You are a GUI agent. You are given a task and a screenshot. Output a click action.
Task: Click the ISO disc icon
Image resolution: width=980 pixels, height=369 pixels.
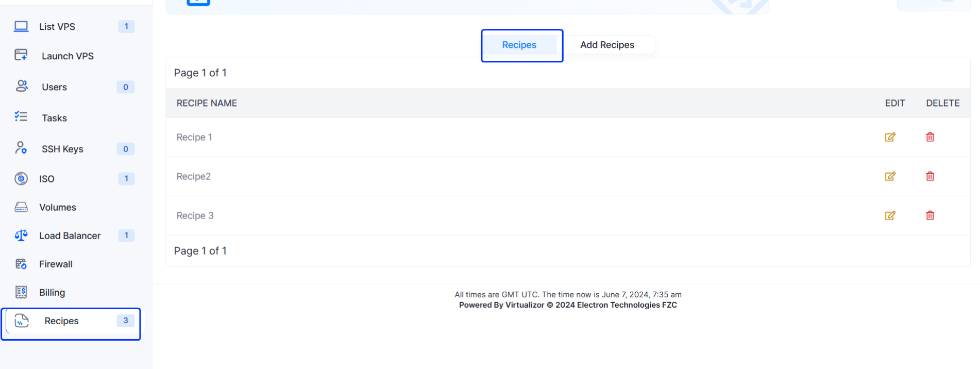point(21,179)
